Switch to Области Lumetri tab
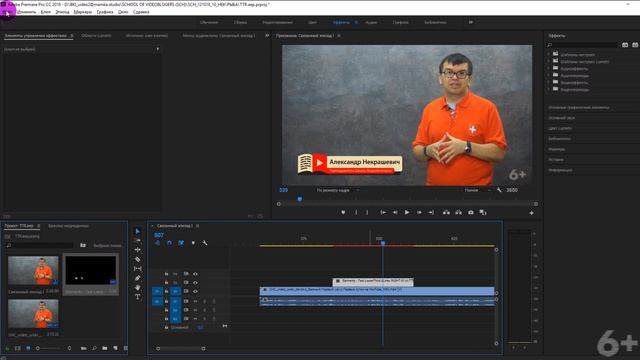This screenshot has width=640, height=360. [x=96, y=36]
